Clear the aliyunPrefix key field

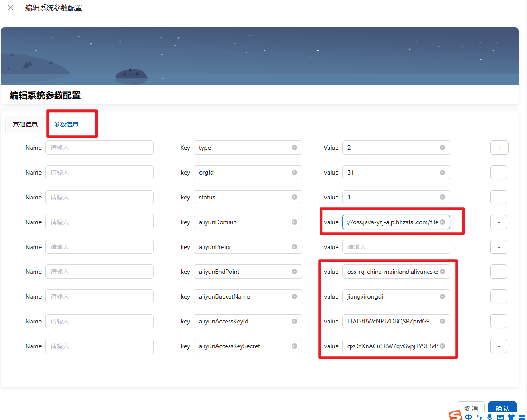294,247
